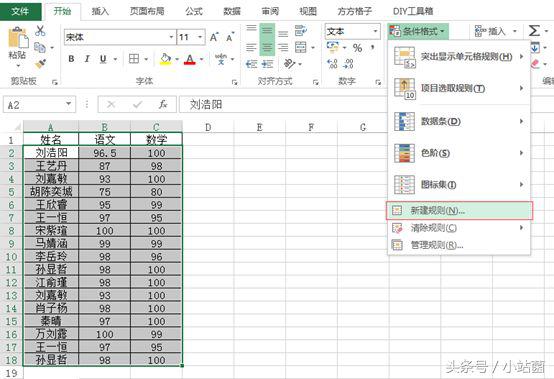Image resolution: width=554 pixels, height=379 pixels.
Task: Click the Paste clipboard icon
Action: [x=18, y=37]
